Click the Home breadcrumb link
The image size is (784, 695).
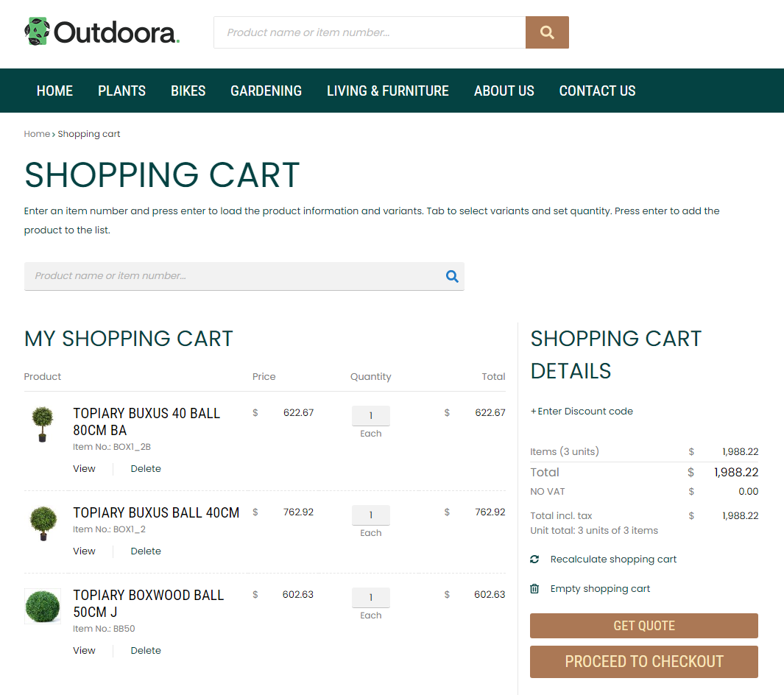click(36, 134)
